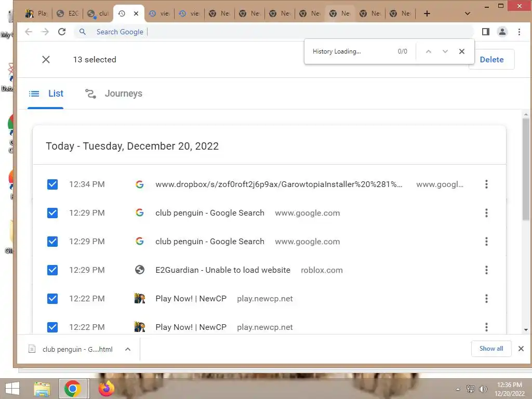Click Show all downloads button
Viewport: 532px width, 399px height.
point(491,349)
